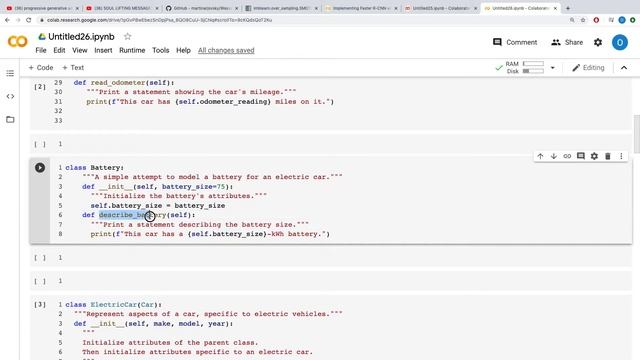Move cell up arrow icon
This screenshot has width=640, height=360.
(540, 156)
